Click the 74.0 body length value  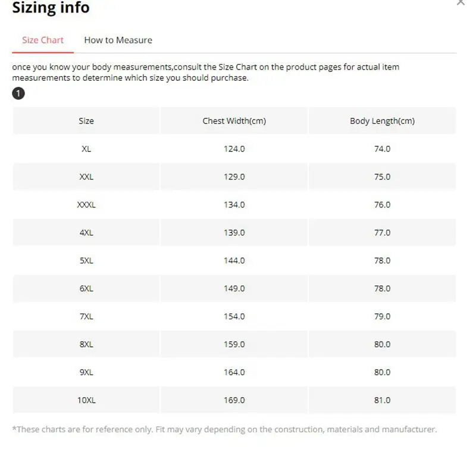[382, 149]
